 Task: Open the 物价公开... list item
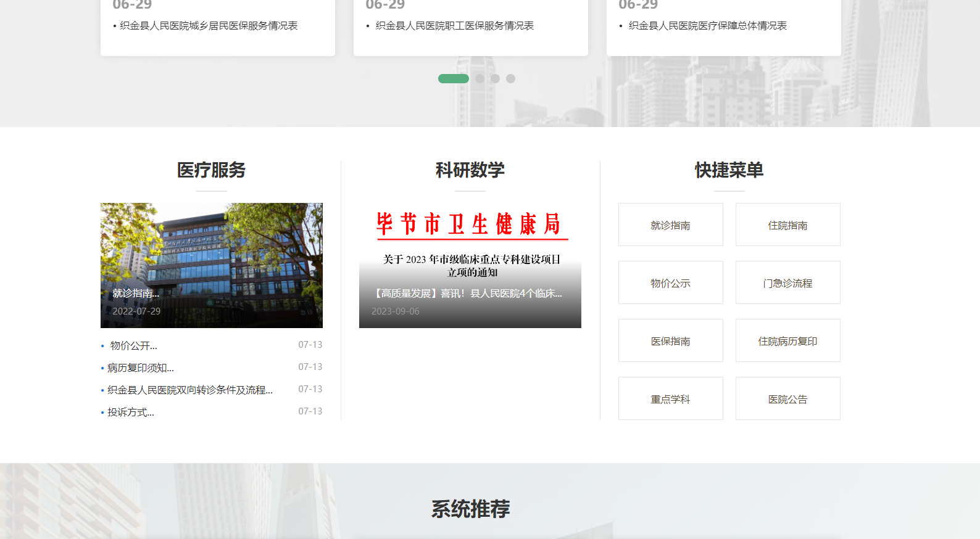pos(133,346)
